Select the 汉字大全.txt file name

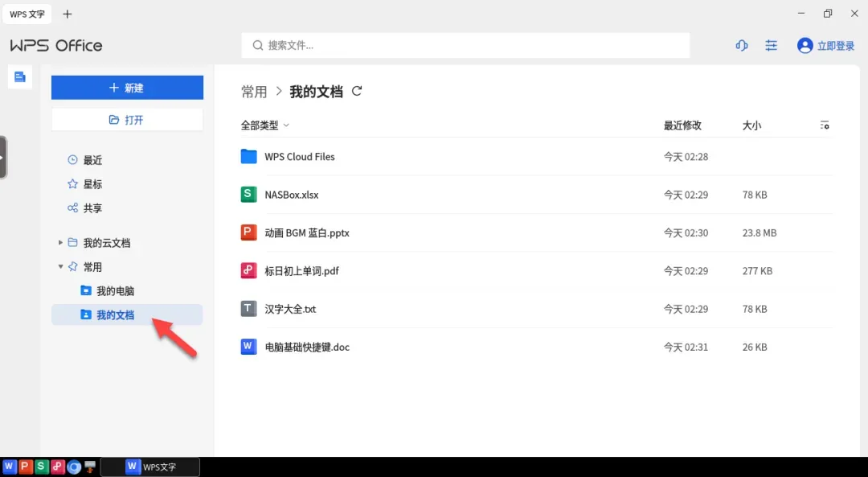(x=290, y=309)
